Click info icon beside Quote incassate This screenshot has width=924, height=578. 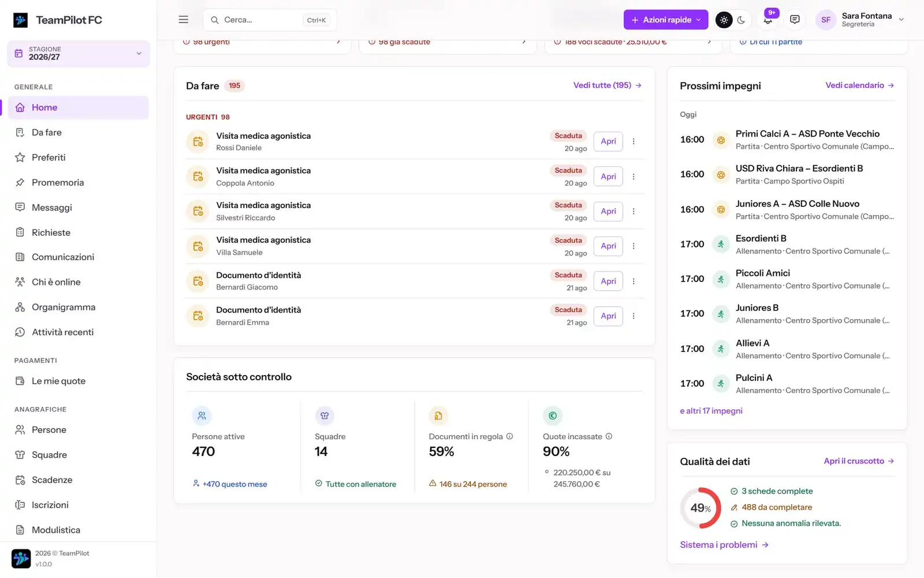click(x=609, y=437)
